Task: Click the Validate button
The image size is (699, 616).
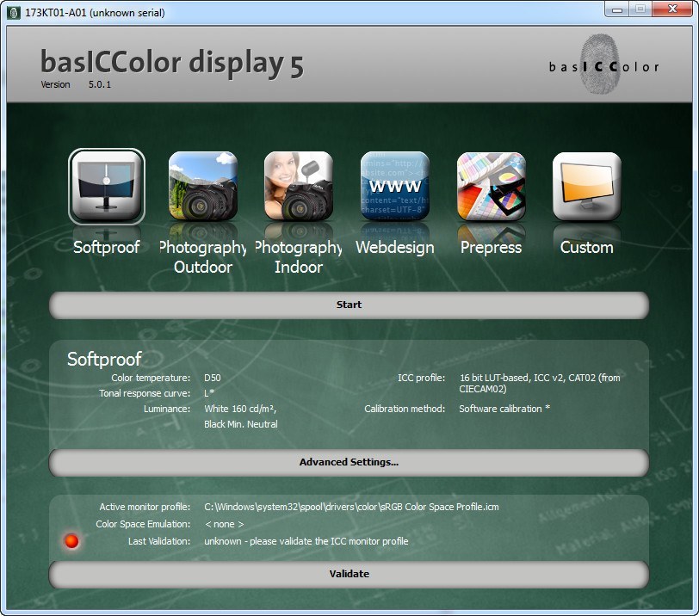Action: click(349, 574)
